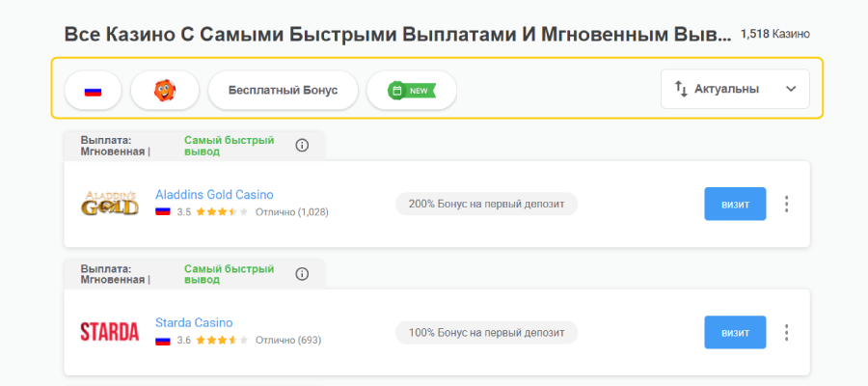Click the sort arrows icon
Screen dimensions: 868x386
(680, 89)
